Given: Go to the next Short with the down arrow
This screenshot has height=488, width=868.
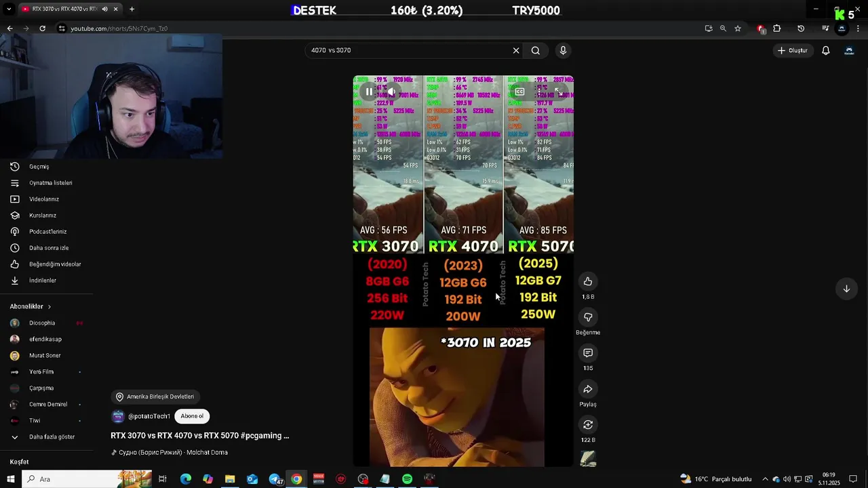Looking at the screenshot, I should (846, 289).
